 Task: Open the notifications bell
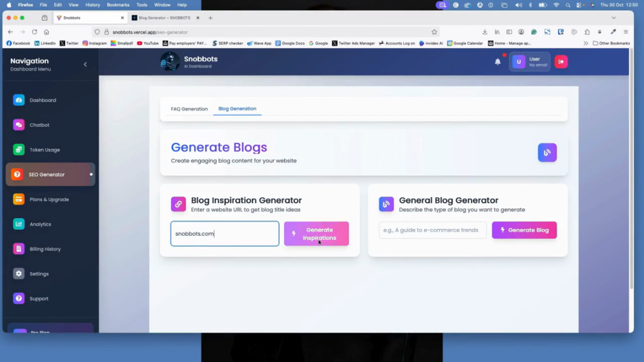click(x=498, y=62)
